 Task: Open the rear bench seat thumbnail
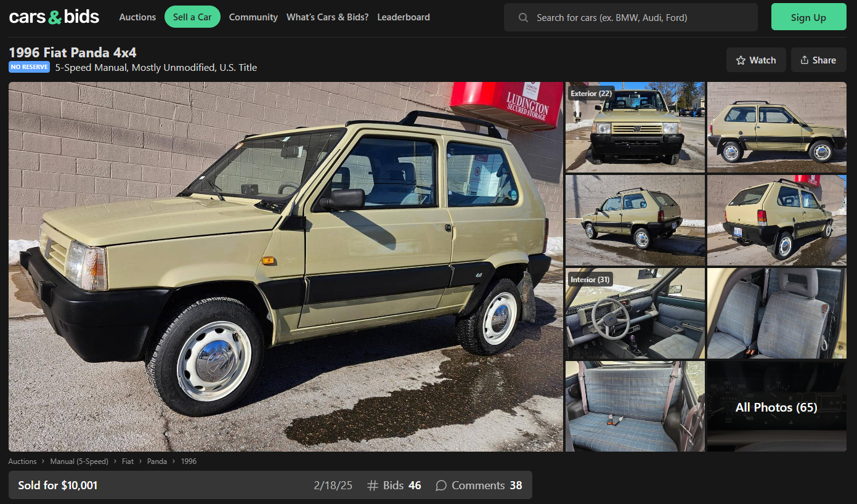pos(635,406)
